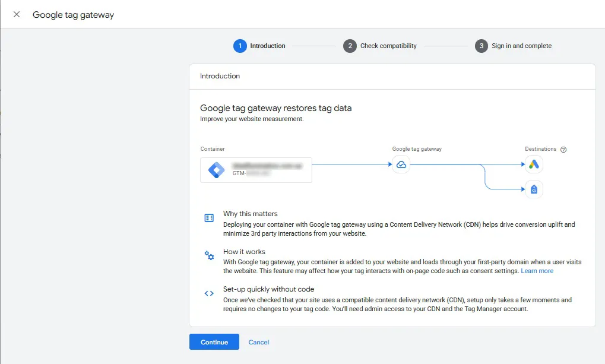Click the 'Destinations' label
The height and width of the screenshot is (364, 605).
click(540, 149)
